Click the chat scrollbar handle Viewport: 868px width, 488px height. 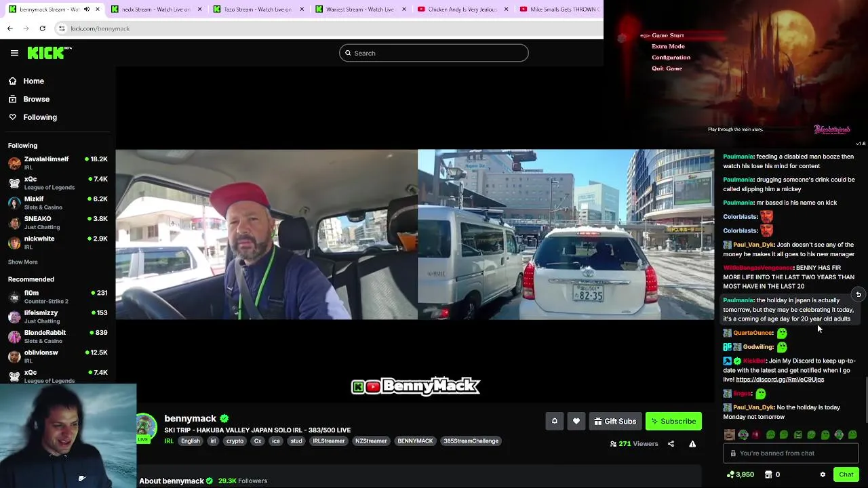point(865,400)
